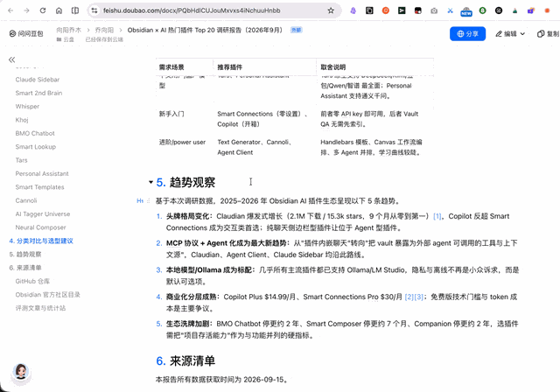Open the orange dot icon at far right

[x=547, y=10]
